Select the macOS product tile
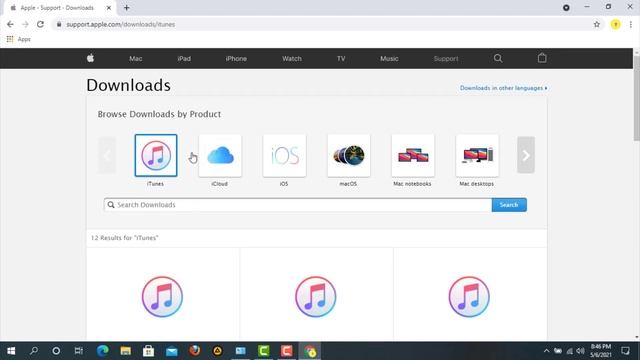 pos(349,156)
